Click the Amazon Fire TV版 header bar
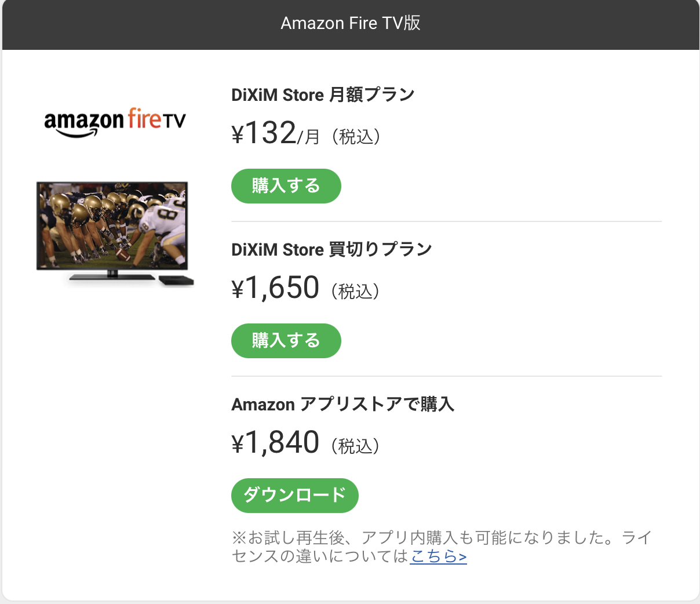The image size is (700, 604). point(350,24)
